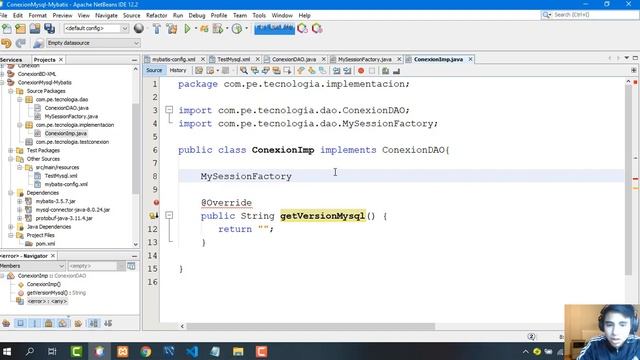Click the Clean and Build Project icon
Image resolution: width=640 pixels, height=360 pixels.
(172, 29)
